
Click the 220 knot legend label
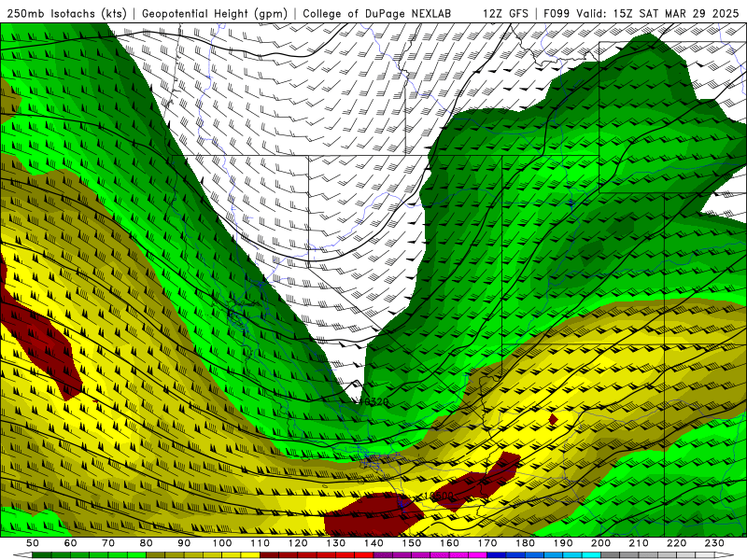pyautogui.click(x=677, y=543)
